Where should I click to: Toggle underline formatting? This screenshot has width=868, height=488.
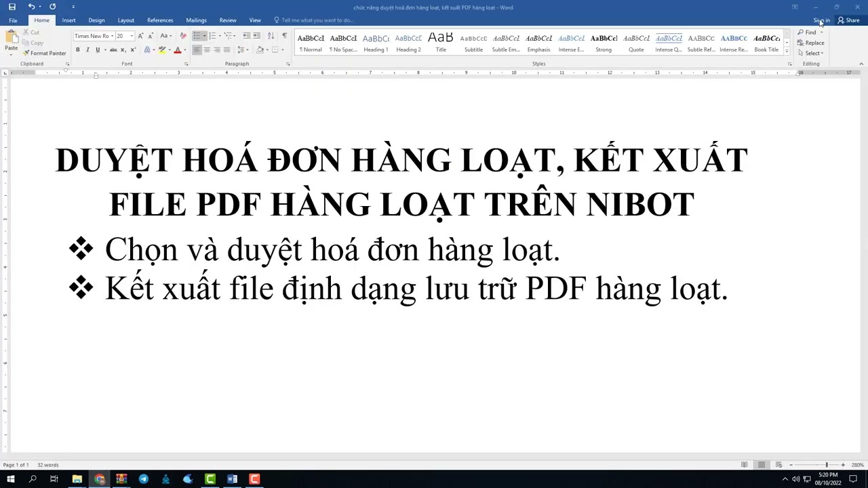[x=98, y=49]
